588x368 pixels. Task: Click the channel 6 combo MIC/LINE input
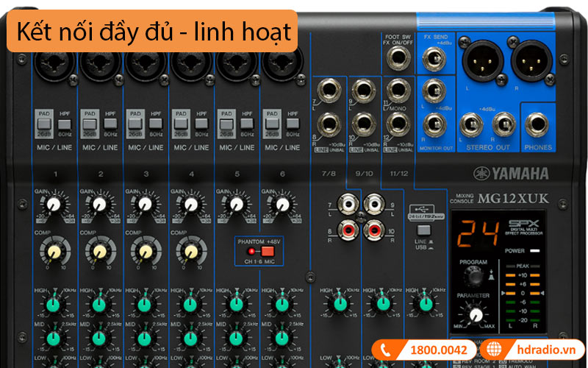click(x=282, y=65)
